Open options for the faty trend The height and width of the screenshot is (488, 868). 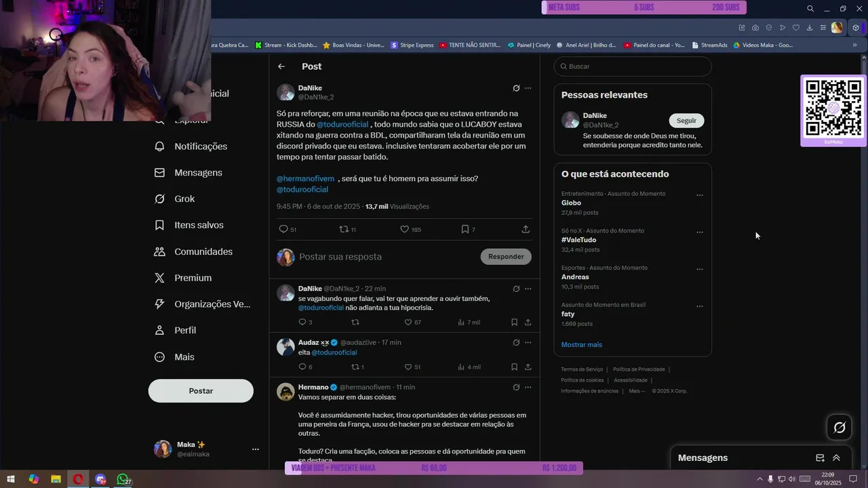pyautogui.click(x=700, y=306)
